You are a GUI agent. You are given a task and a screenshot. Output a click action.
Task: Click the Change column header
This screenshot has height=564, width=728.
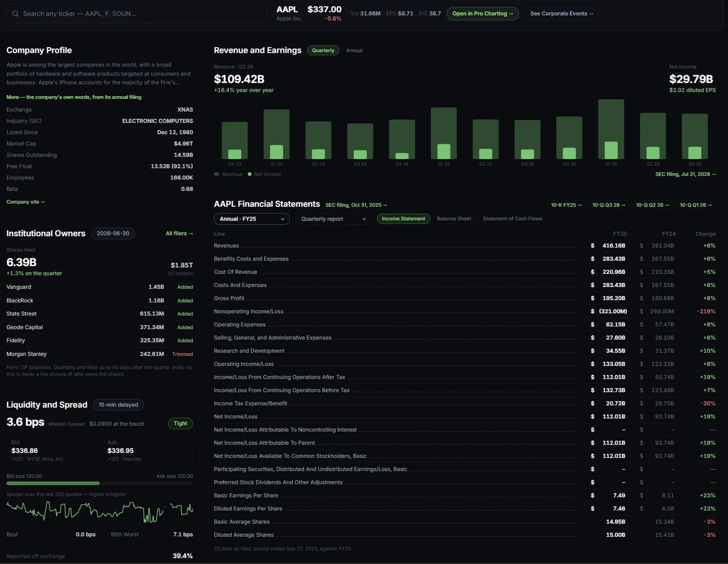[x=705, y=234]
